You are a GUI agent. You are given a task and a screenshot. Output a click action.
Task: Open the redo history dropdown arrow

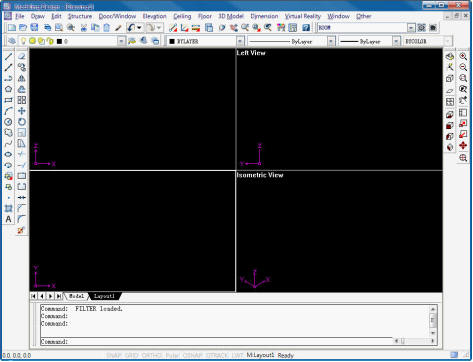[159, 28]
